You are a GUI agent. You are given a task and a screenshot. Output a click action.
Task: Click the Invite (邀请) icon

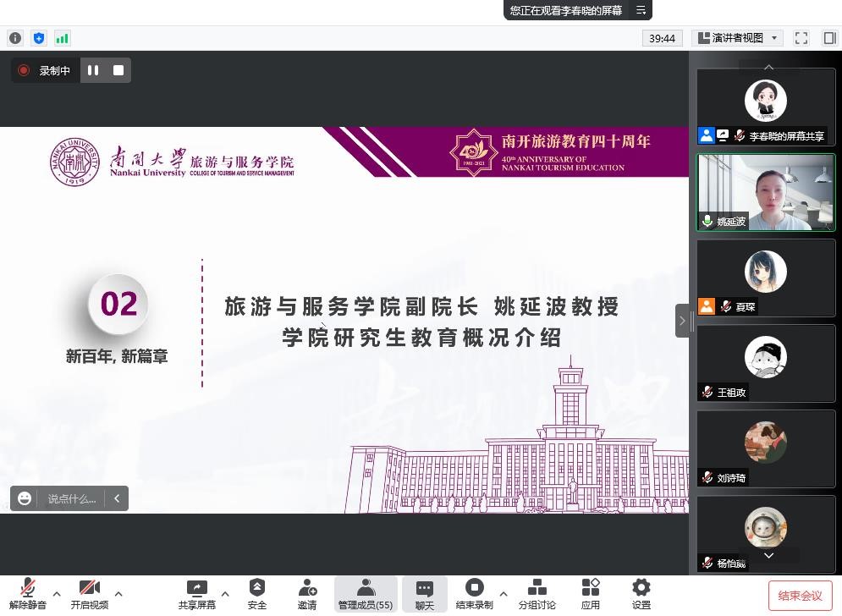tap(307, 592)
